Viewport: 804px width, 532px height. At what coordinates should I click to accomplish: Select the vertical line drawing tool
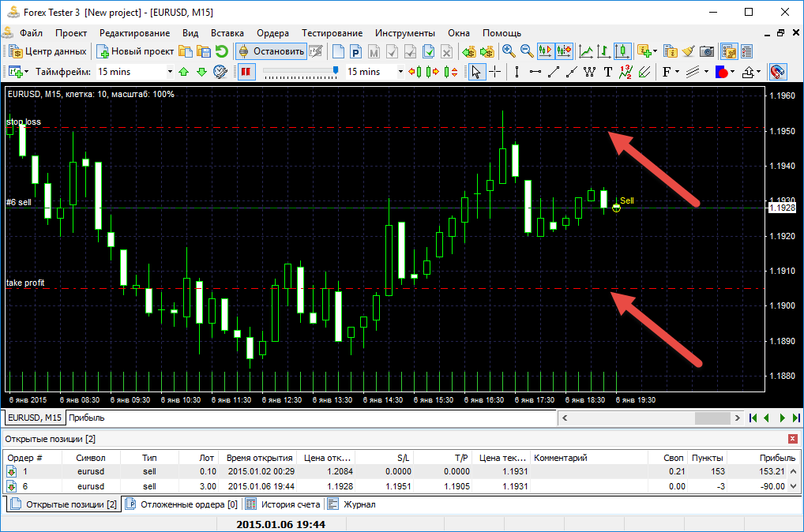pos(517,72)
